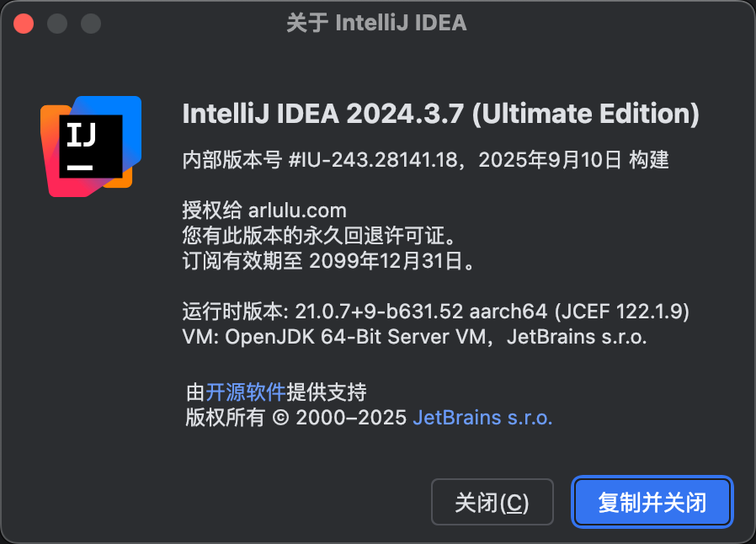Click the red traffic light button

click(23, 23)
